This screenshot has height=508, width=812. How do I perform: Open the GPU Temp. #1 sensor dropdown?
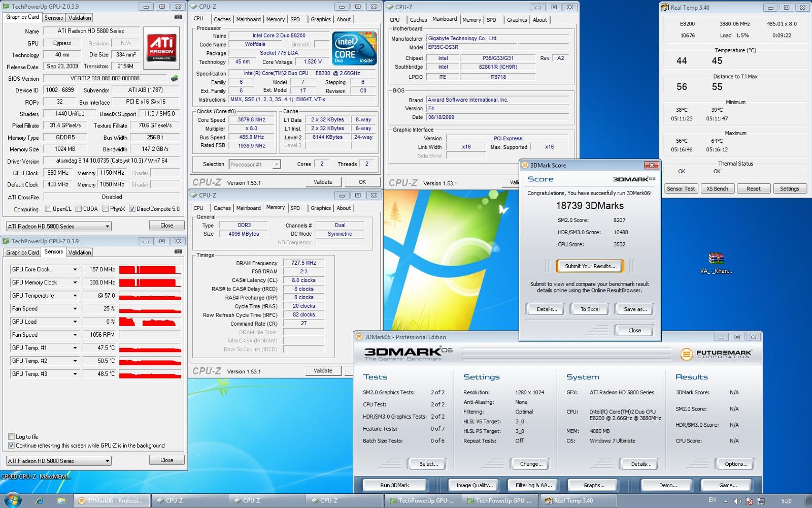[x=75, y=348]
